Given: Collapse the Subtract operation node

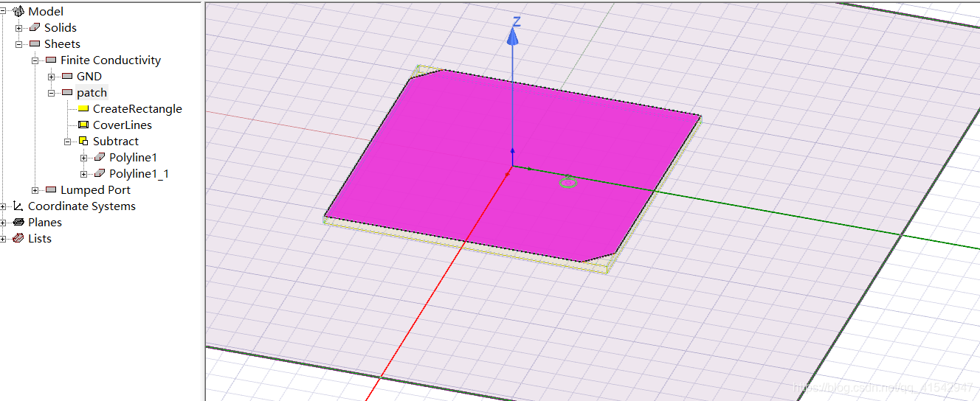Looking at the screenshot, I should [67, 141].
